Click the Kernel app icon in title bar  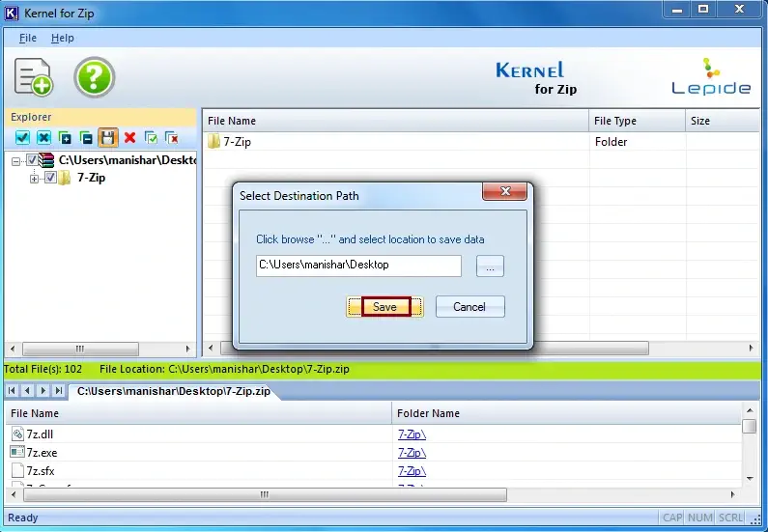12,14
